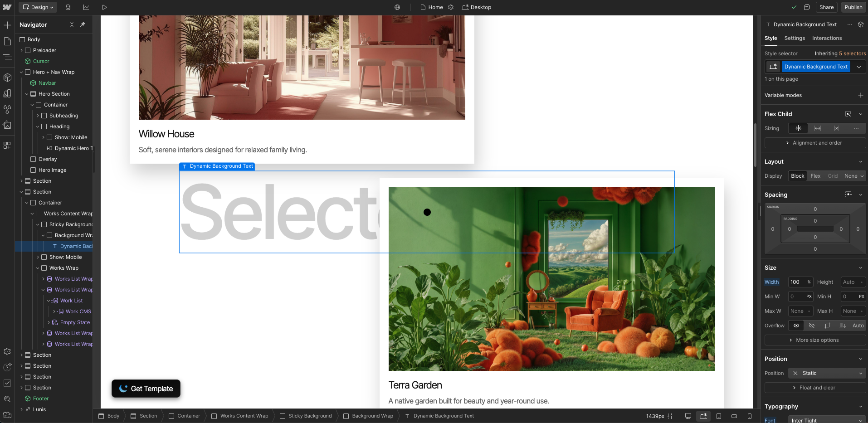Select Footer in the Navigator tree
Viewport: 868px width, 423px height.
click(x=41, y=399)
